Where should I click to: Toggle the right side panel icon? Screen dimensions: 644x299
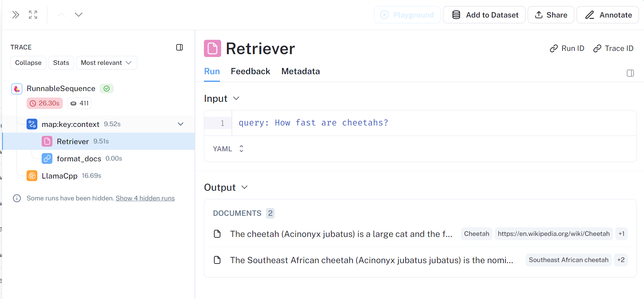pyautogui.click(x=630, y=73)
